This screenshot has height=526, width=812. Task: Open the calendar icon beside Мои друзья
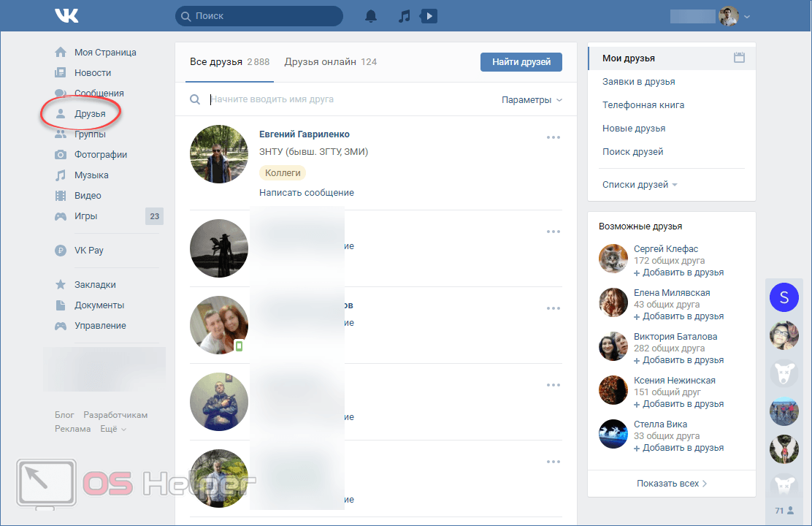pyautogui.click(x=739, y=58)
